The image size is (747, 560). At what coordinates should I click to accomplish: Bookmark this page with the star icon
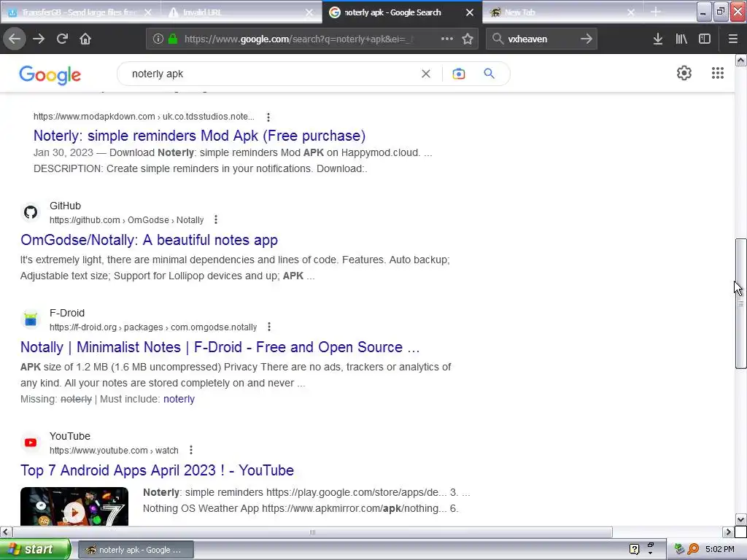pos(468,39)
